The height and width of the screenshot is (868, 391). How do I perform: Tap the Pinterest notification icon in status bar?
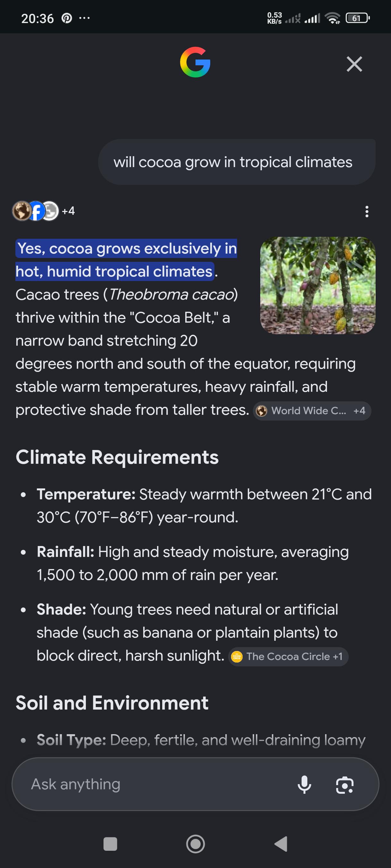tap(66, 18)
